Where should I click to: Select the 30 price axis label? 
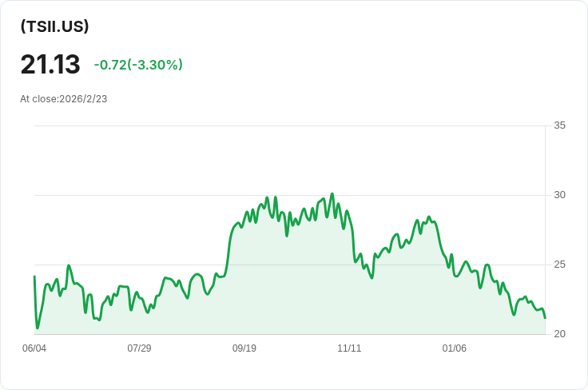click(x=559, y=195)
